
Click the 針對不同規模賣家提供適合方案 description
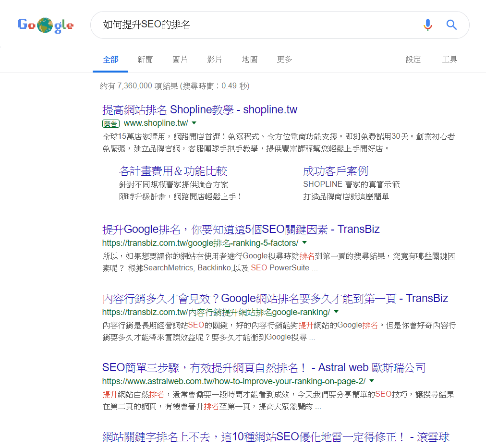click(173, 185)
